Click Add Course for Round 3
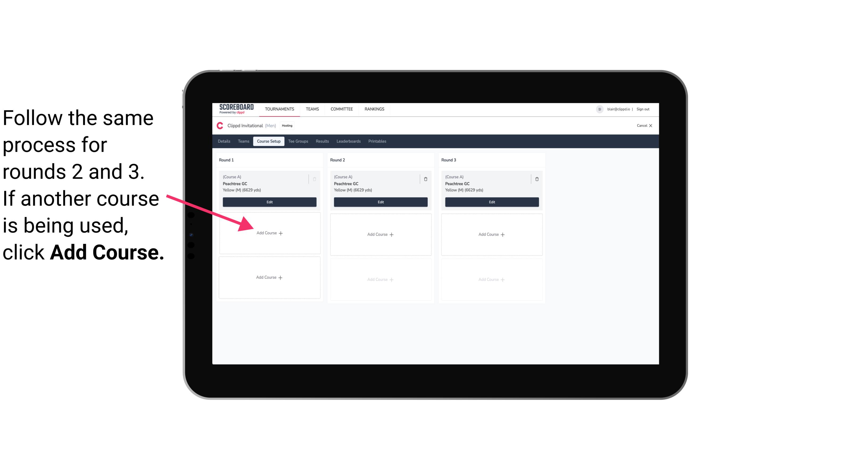The height and width of the screenshot is (467, 868). (491, 234)
